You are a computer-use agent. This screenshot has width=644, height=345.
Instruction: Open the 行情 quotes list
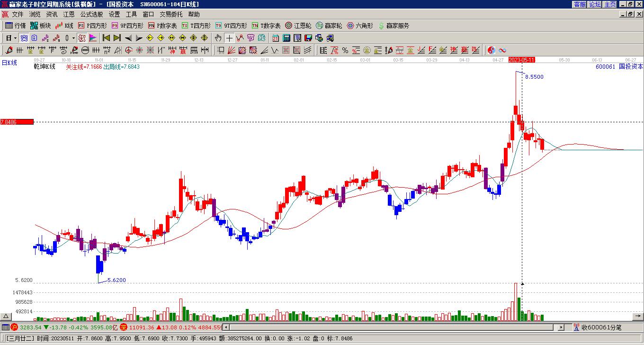(16, 26)
